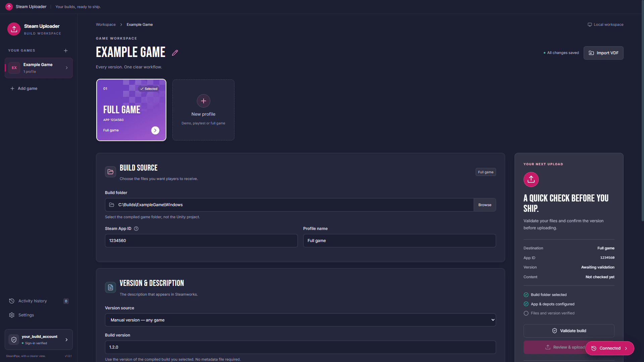Click the Files and version verified circle
This screenshot has width=644, height=362.
526,313
